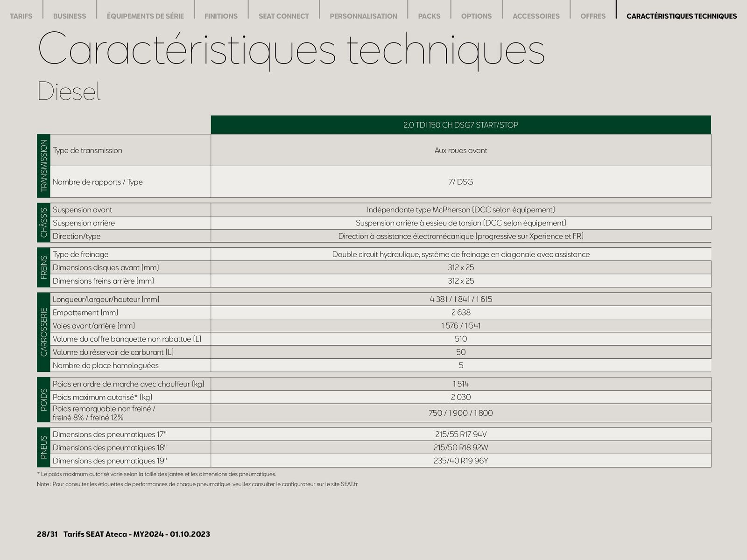Click 'Dimensions des pneumatiques 17"' label
The width and height of the screenshot is (747, 560).
(x=110, y=434)
